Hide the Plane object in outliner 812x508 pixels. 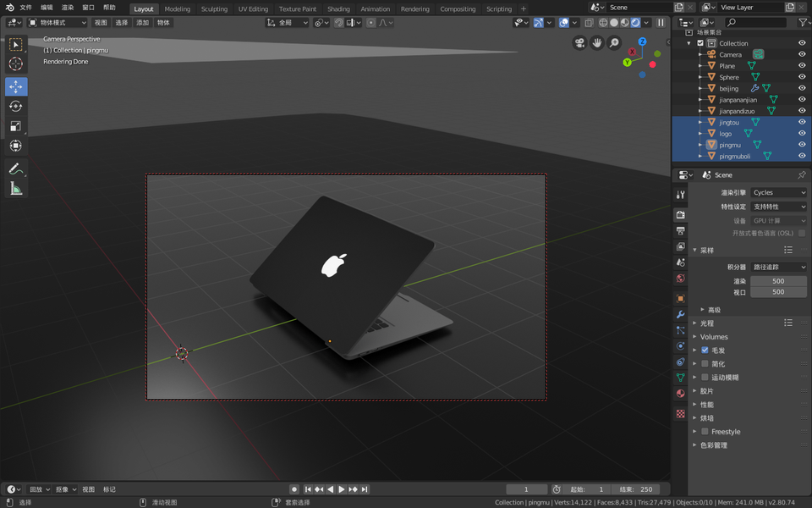click(x=802, y=66)
